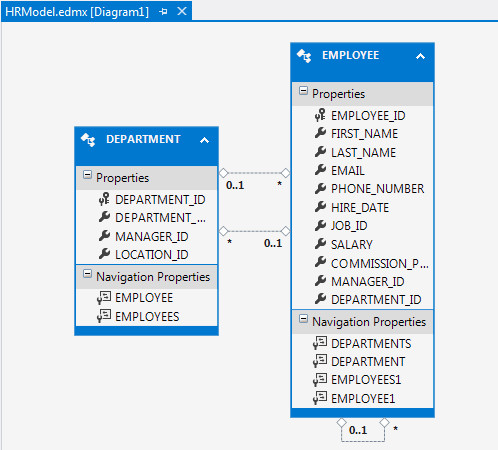
Task: Click the wrench icon beside PHONE_NUMBER
Action: click(x=320, y=188)
